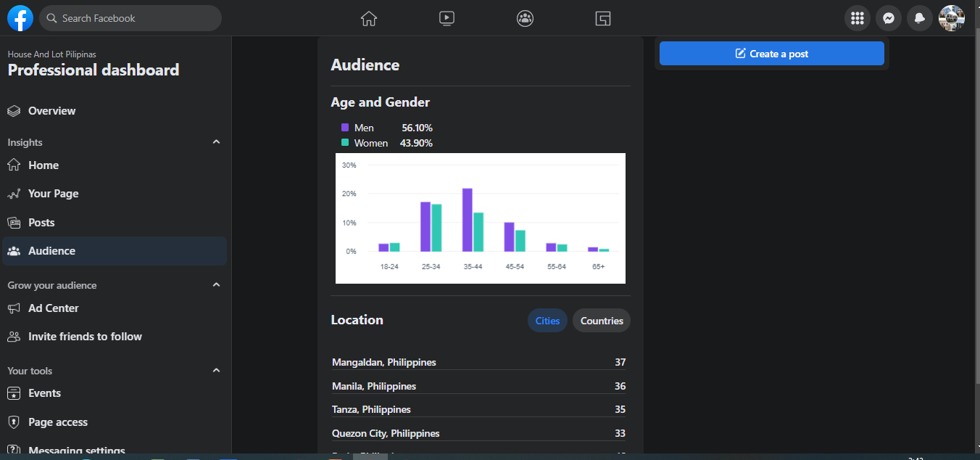Viewport: 980px width, 460px height.
Task: Click the 35-44 men bar in chart
Action: coord(468,220)
